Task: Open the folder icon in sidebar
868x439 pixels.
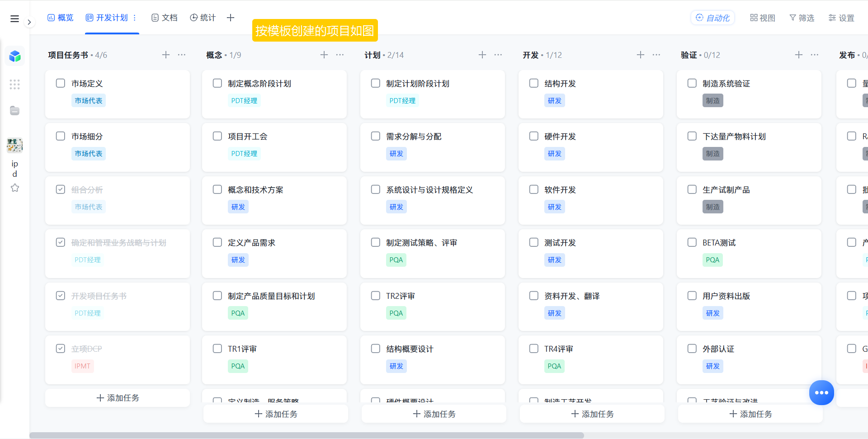Action: (x=15, y=111)
